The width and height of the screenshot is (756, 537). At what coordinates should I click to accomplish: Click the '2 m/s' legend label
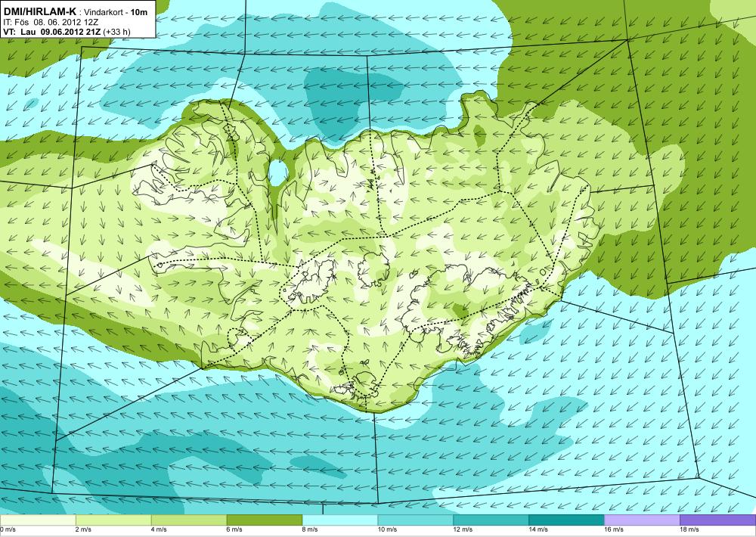(84, 529)
